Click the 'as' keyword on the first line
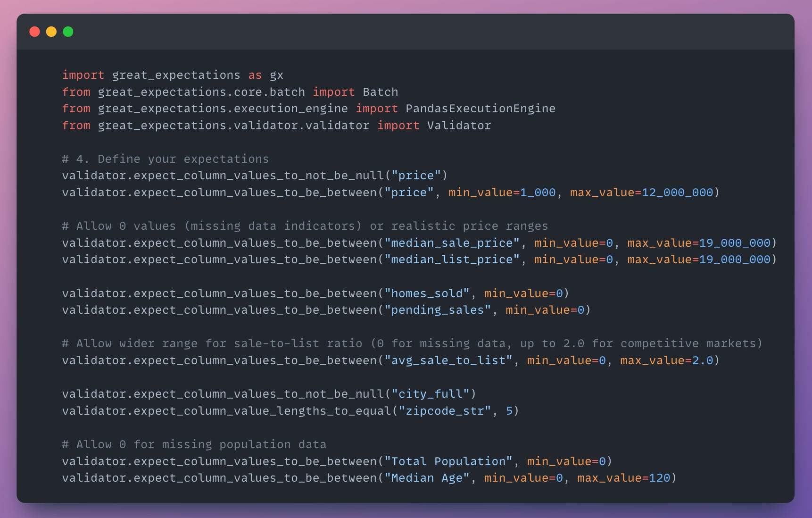The width and height of the screenshot is (812, 518). (x=255, y=75)
